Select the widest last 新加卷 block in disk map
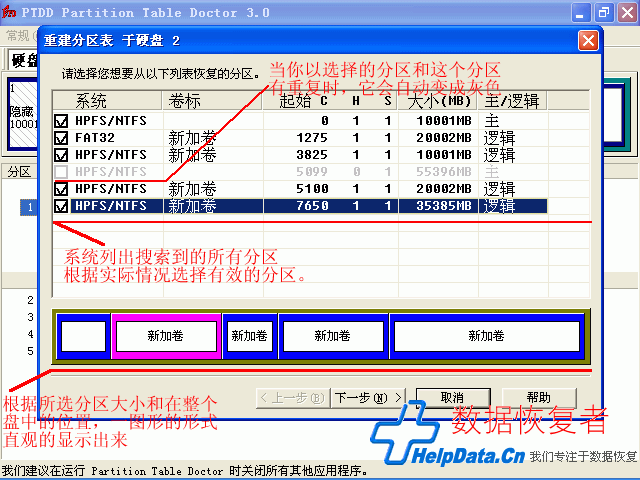This screenshot has width=640, height=480. click(487, 336)
